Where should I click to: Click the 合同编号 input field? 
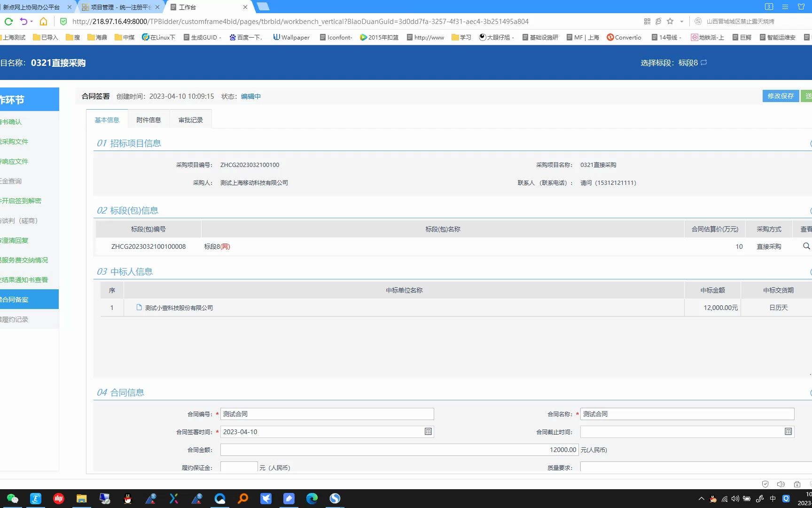[327, 414]
